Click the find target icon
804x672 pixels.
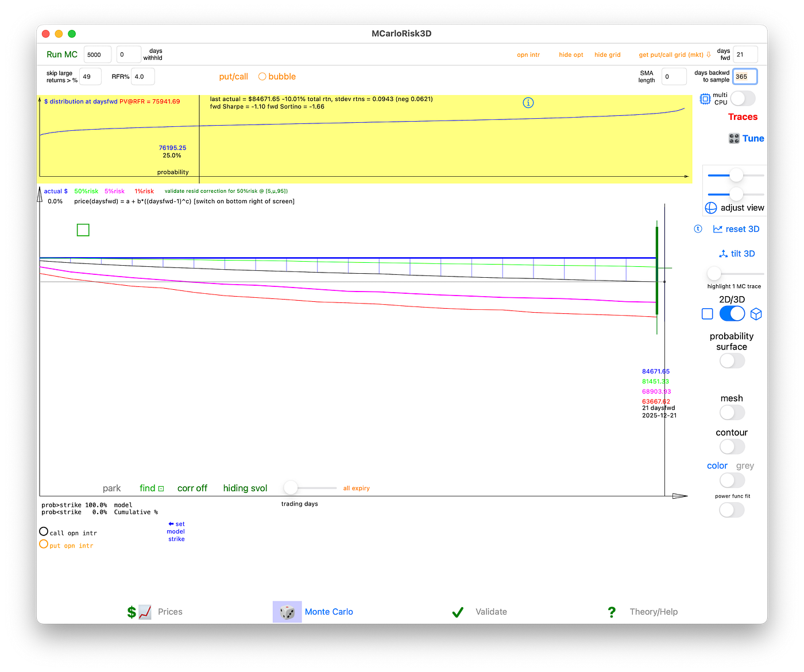[x=161, y=489]
